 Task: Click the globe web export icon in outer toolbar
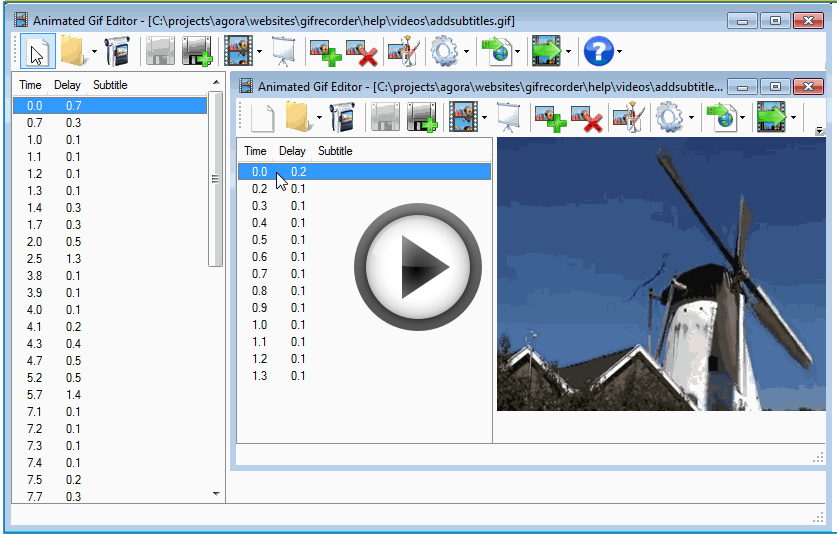pos(496,52)
